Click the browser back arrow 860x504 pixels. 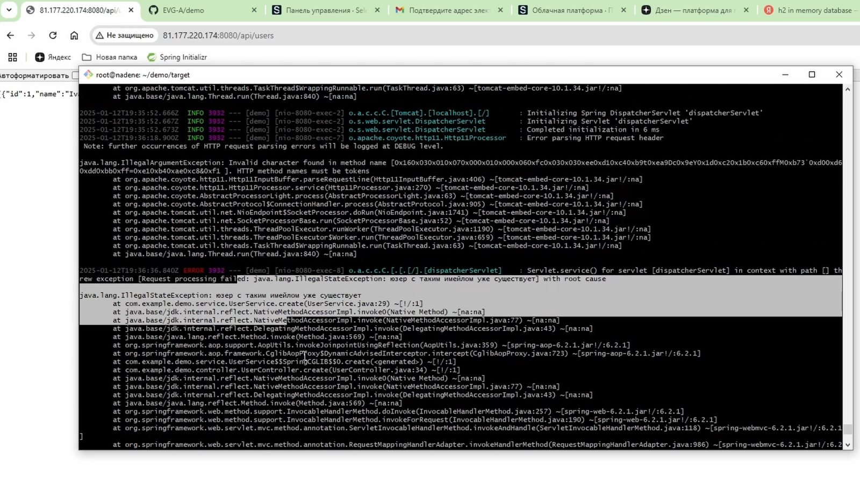click(x=11, y=35)
